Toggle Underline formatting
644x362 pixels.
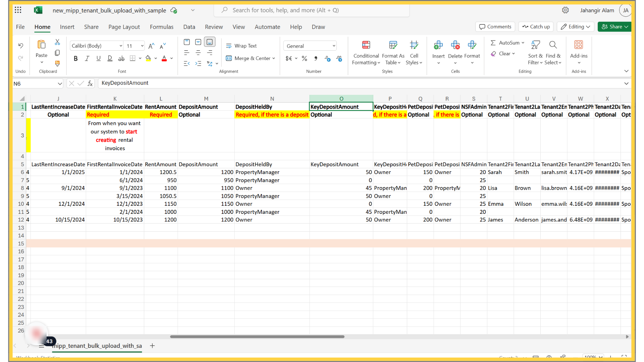[98, 58]
